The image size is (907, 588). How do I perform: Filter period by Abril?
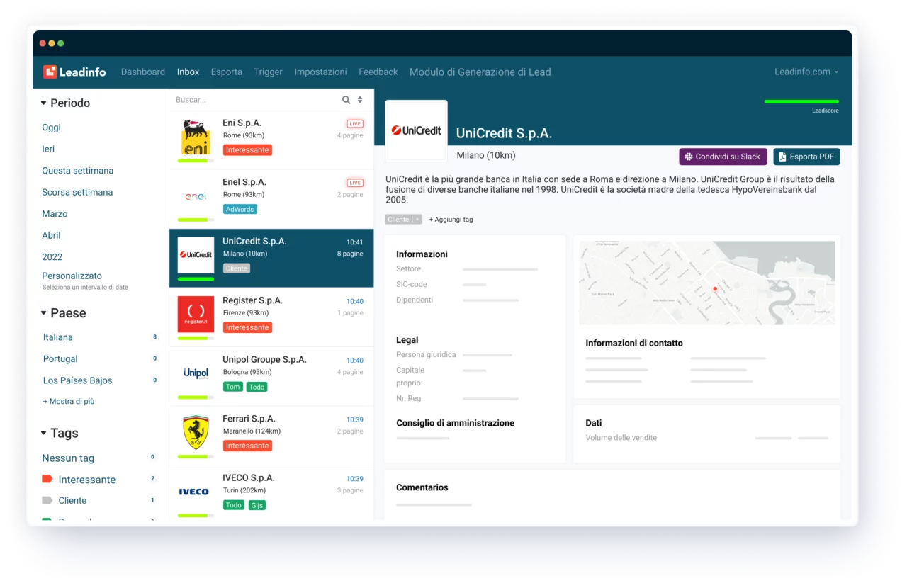point(51,235)
